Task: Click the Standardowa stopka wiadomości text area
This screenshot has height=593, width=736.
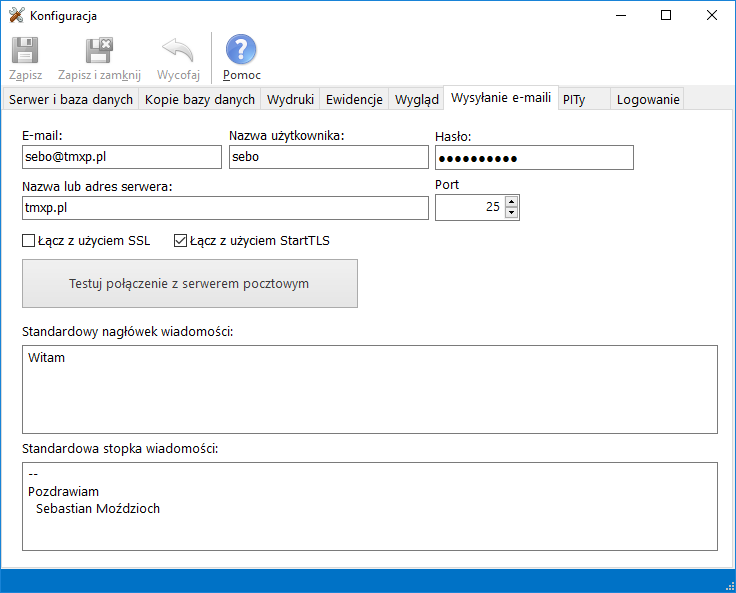Action: 370,506
